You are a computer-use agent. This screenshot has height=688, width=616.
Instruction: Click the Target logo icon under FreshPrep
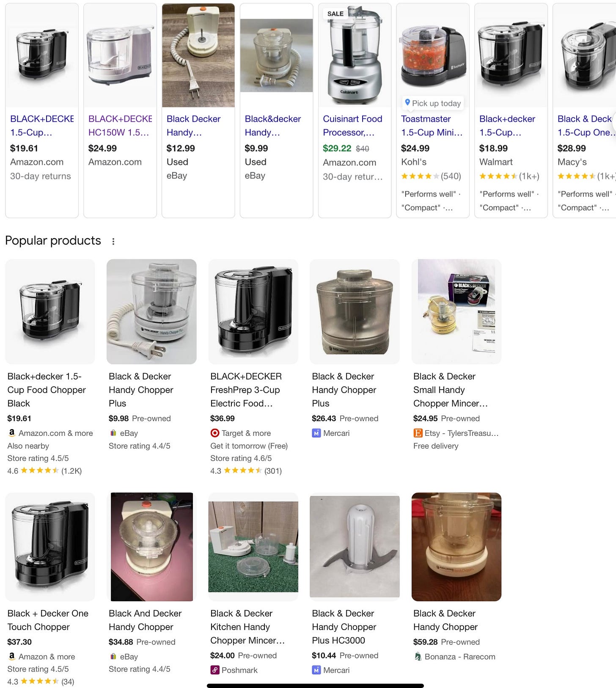[215, 433]
